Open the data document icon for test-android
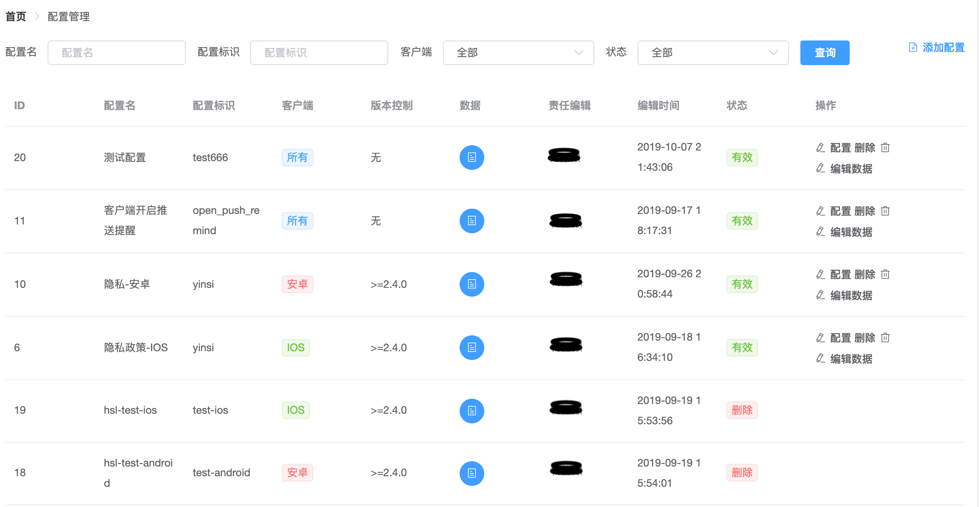This screenshot has width=980, height=507. [472, 473]
